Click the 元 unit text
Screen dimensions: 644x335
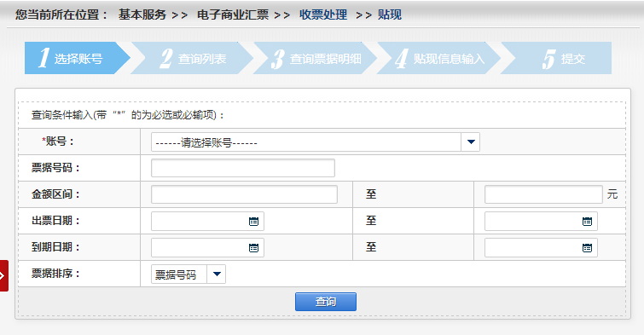[x=612, y=194]
